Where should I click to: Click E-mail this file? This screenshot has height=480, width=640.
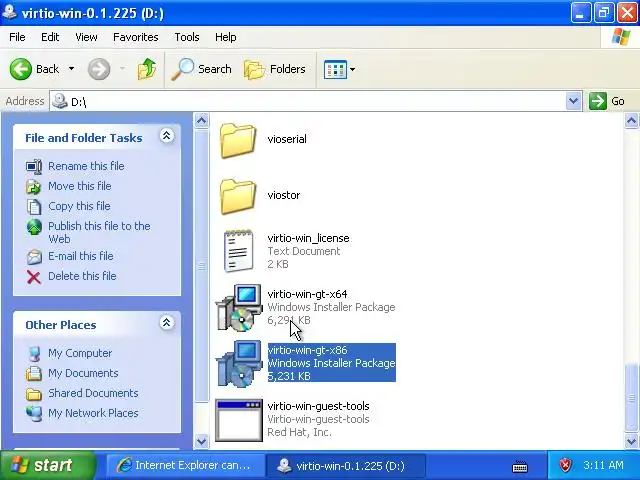point(81,256)
